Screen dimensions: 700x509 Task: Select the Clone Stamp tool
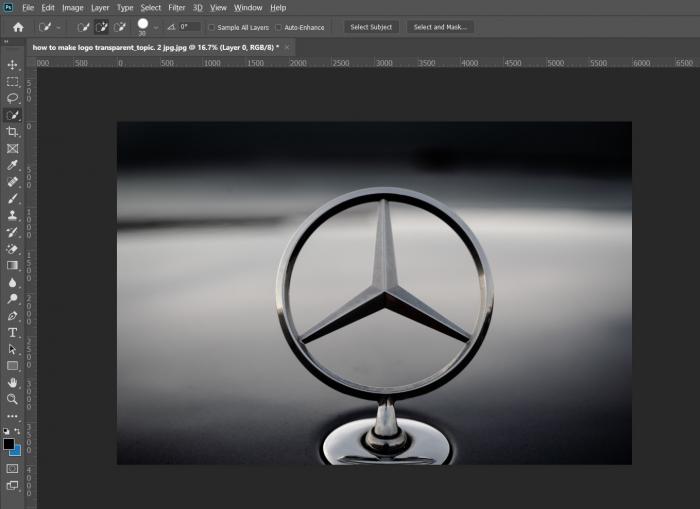point(12,216)
